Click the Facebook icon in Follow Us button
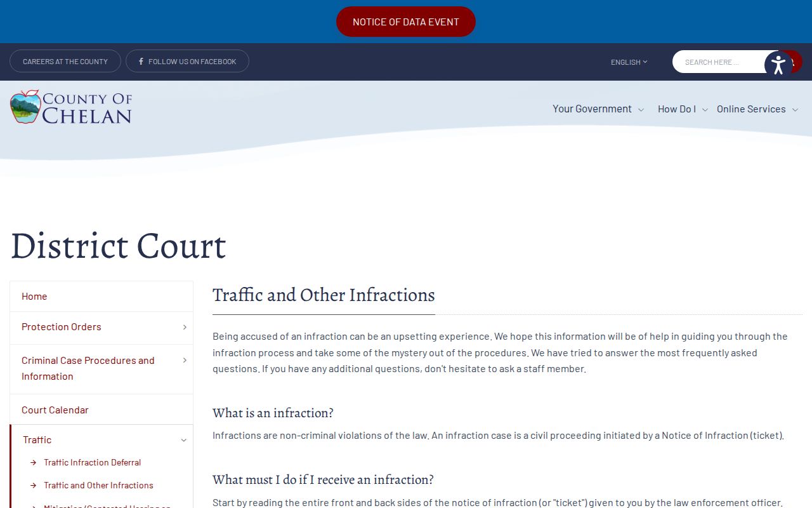Viewport: 812px width, 508px height. pyautogui.click(x=141, y=62)
